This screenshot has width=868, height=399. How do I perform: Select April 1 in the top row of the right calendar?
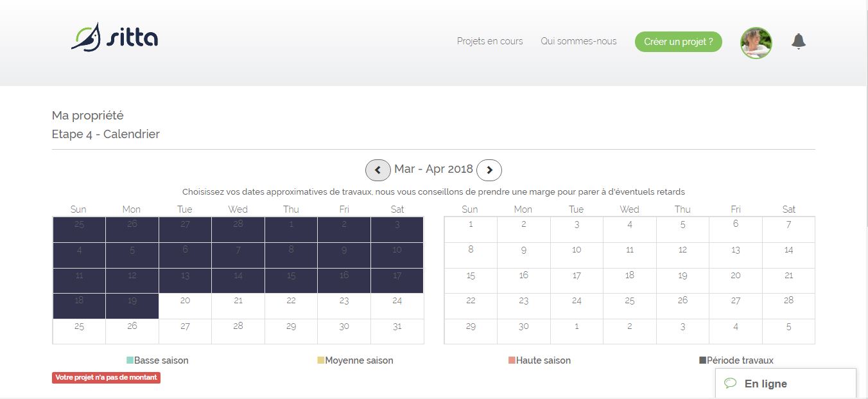(471, 229)
